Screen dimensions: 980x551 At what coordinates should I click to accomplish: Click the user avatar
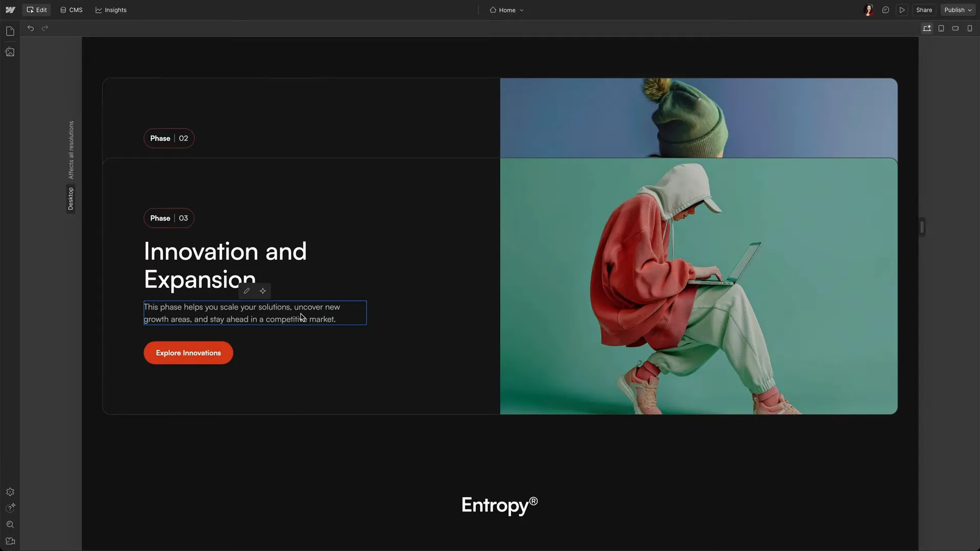coord(869,10)
